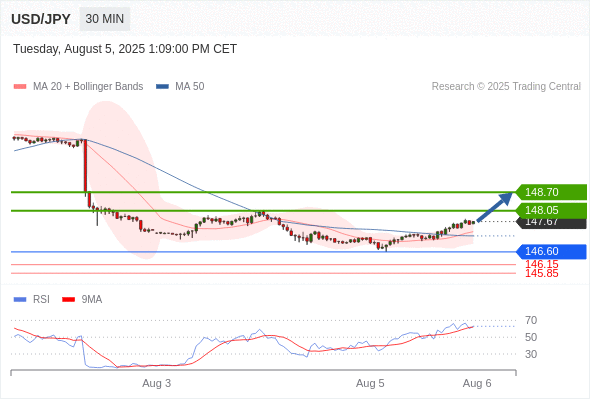Click the MA 50 blue legend swatch

point(162,87)
